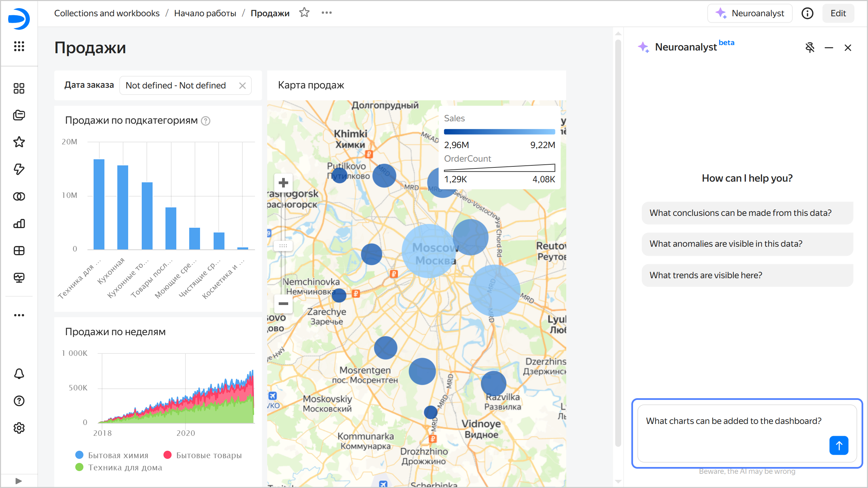Send the Neuroanalyst question with arrow
This screenshot has width=868, height=488.
click(x=839, y=445)
